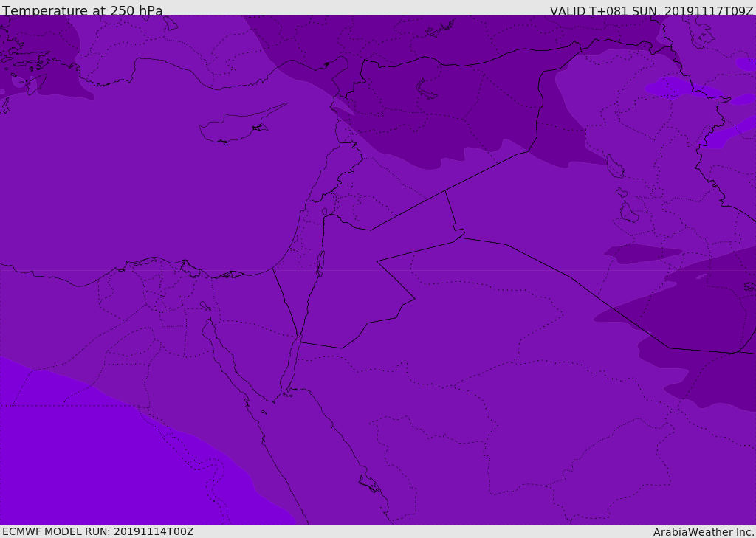Viewport: 756px width, 538px height.
Task: Open the ArabiaWeather Inc. credit link
Action: point(704,532)
